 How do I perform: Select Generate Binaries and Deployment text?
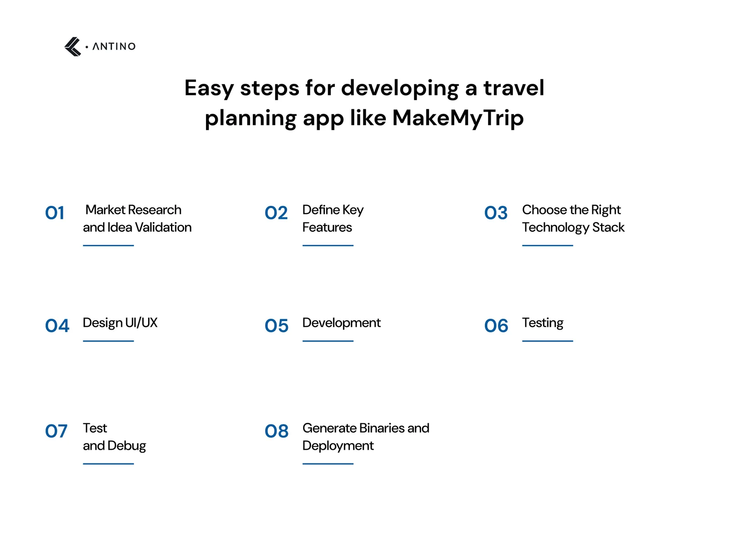click(366, 437)
